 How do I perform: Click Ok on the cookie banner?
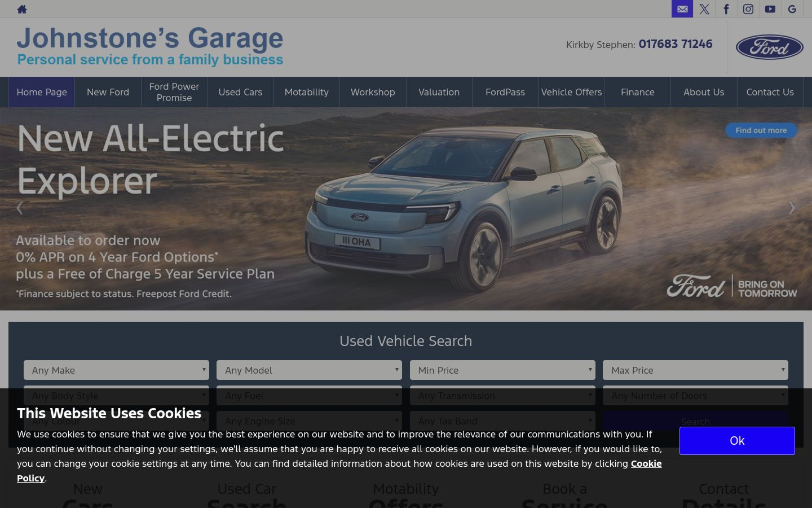[737, 441]
